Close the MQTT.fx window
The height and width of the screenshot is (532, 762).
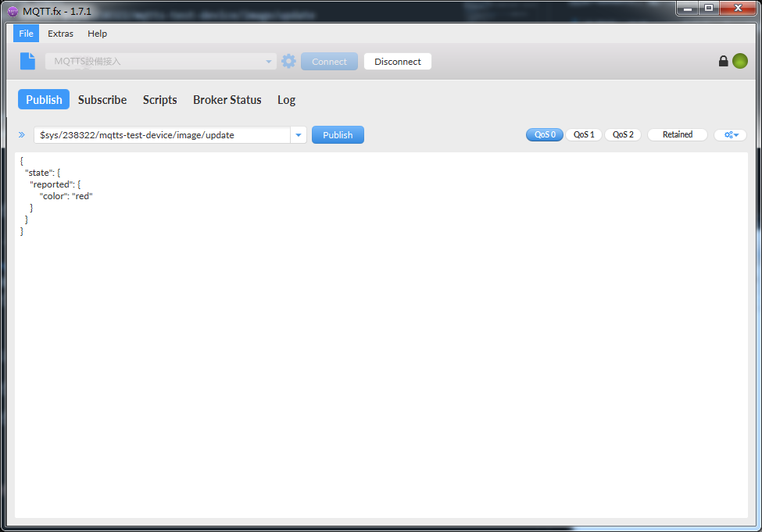click(x=739, y=9)
